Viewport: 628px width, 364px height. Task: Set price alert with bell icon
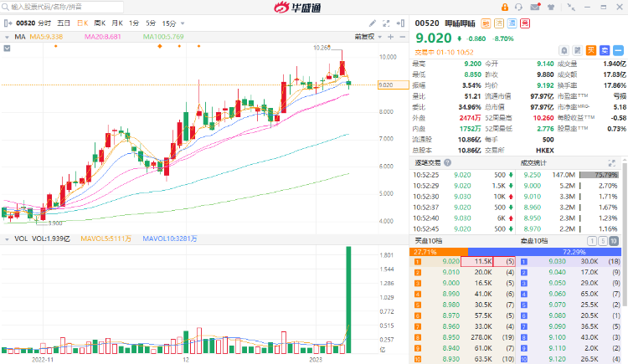click(564, 50)
